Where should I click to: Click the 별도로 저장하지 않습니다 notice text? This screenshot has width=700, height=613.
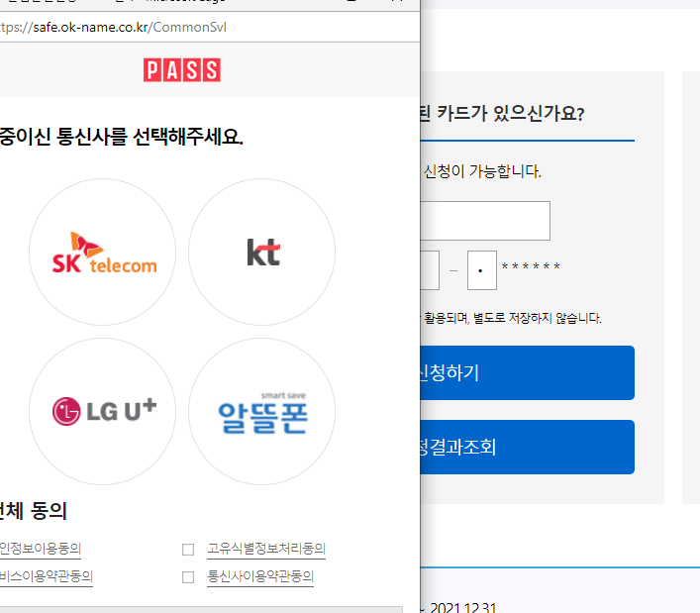coord(537,318)
